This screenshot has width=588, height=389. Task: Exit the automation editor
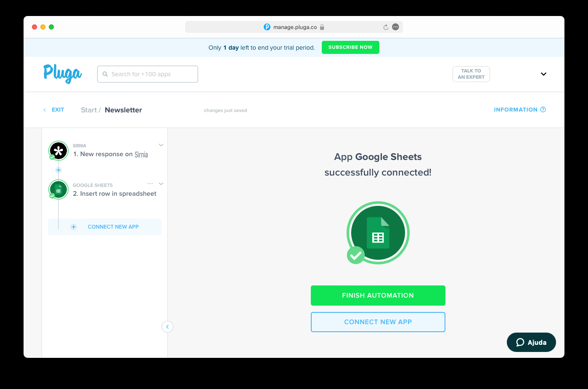click(x=54, y=110)
